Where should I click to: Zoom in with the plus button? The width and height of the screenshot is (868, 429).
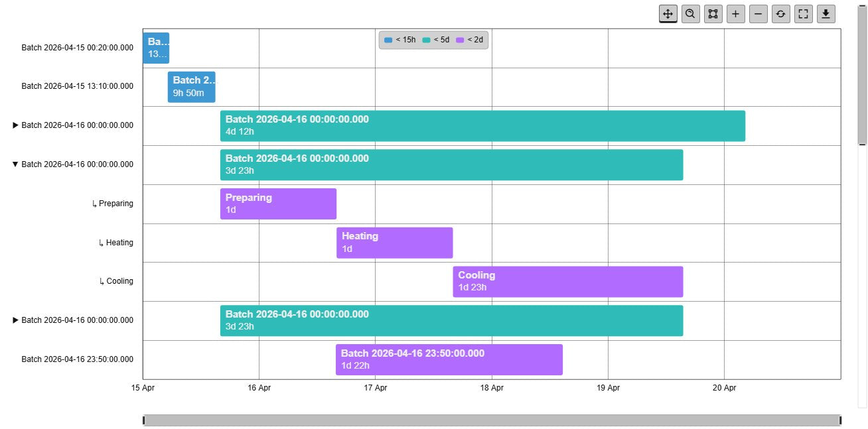[736, 14]
